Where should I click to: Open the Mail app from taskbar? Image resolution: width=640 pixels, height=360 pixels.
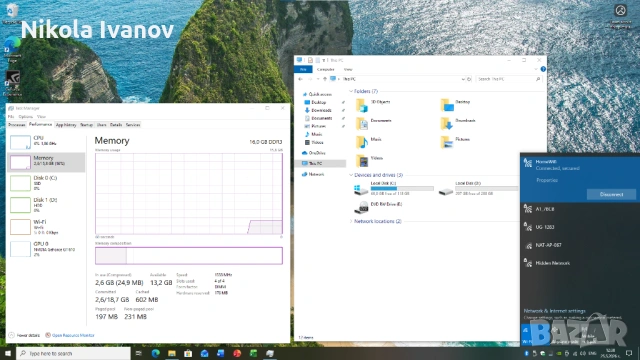click(204, 353)
